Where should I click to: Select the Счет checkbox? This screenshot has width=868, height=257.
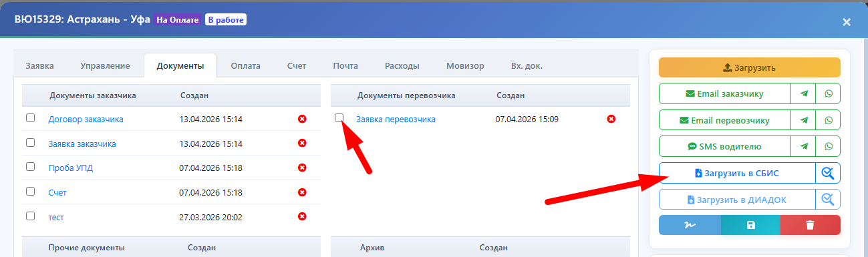(x=30, y=191)
